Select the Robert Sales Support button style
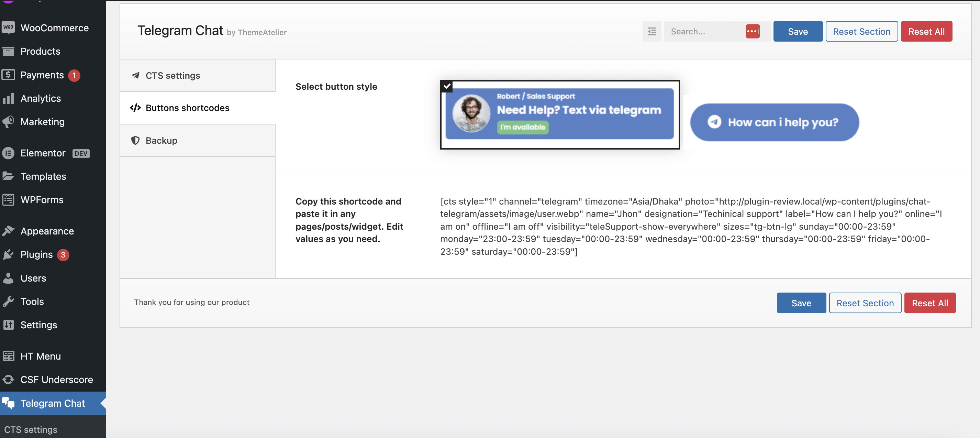The width and height of the screenshot is (980, 438). click(x=559, y=114)
